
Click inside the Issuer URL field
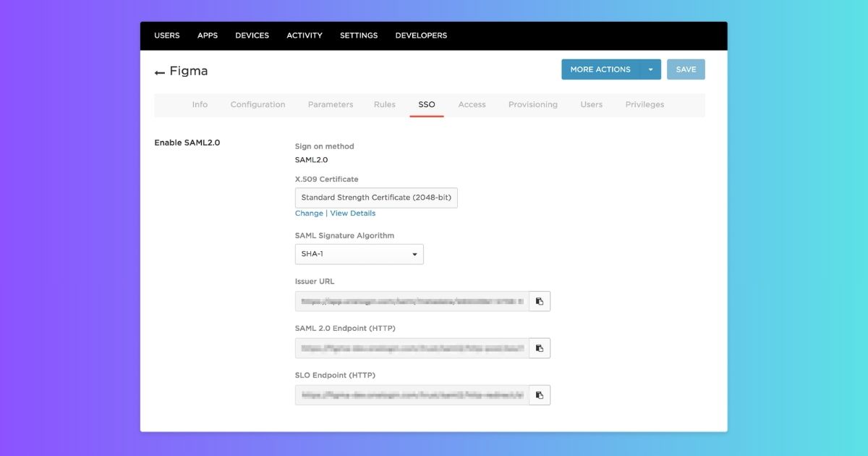click(x=412, y=301)
